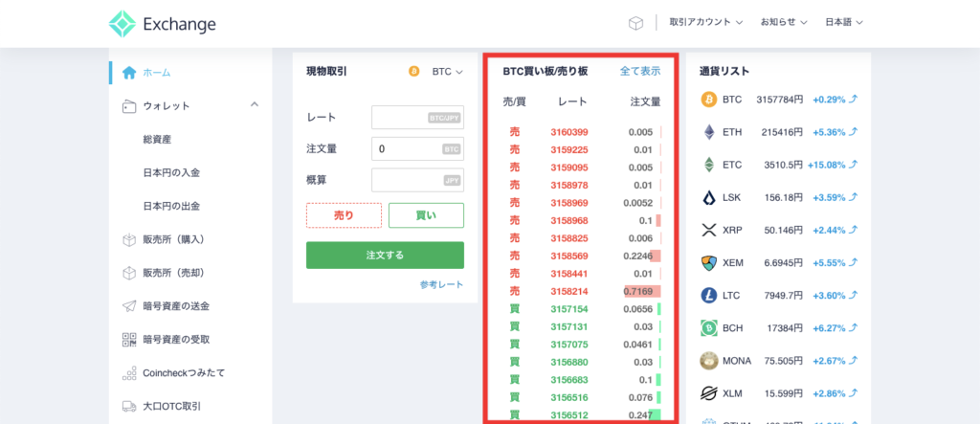Click the 暗号資産の受取 QR code icon
This screenshot has height=424, width=980.
pos(129,339)
